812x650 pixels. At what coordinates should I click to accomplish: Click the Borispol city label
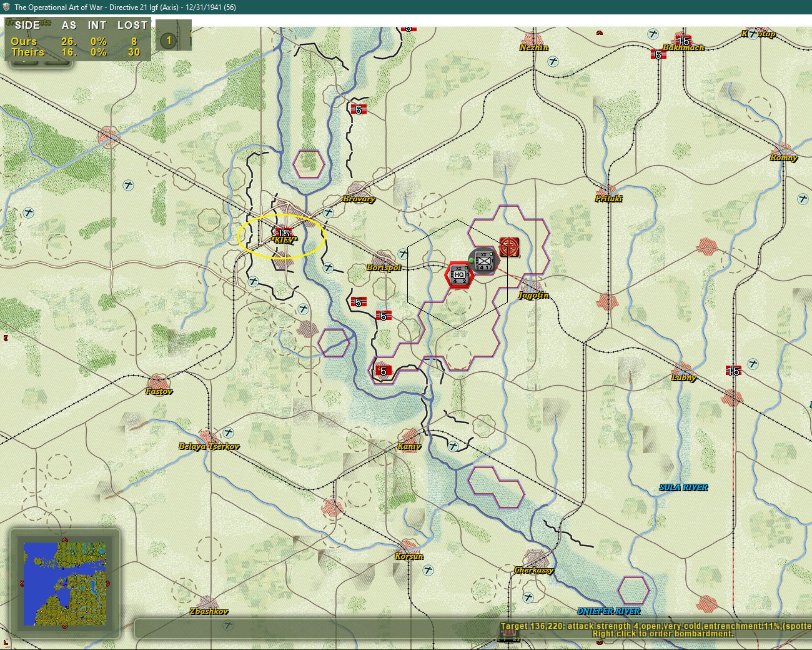(384, 267)
